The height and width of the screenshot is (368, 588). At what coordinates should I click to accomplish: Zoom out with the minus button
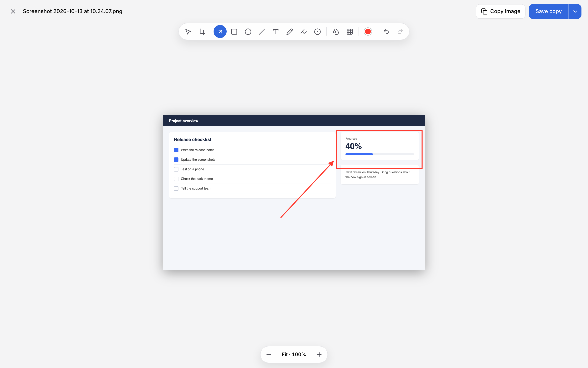(x=268, y=354)
